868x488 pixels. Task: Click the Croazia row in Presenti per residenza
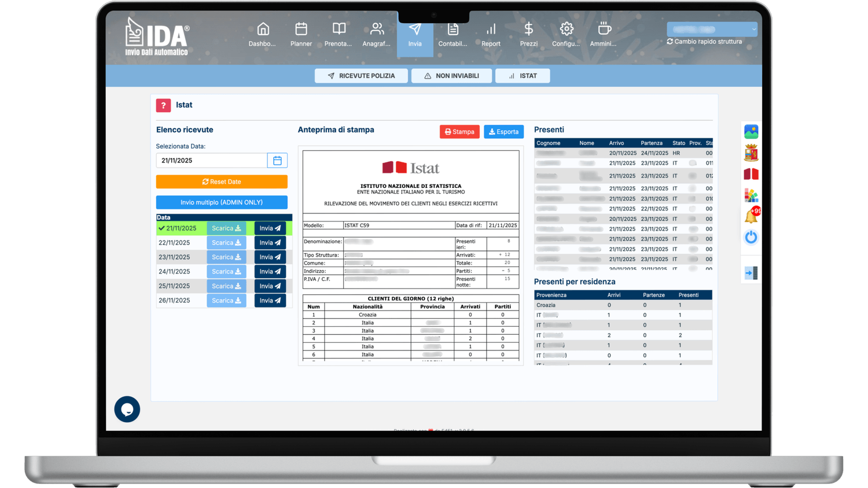(623, 305)
